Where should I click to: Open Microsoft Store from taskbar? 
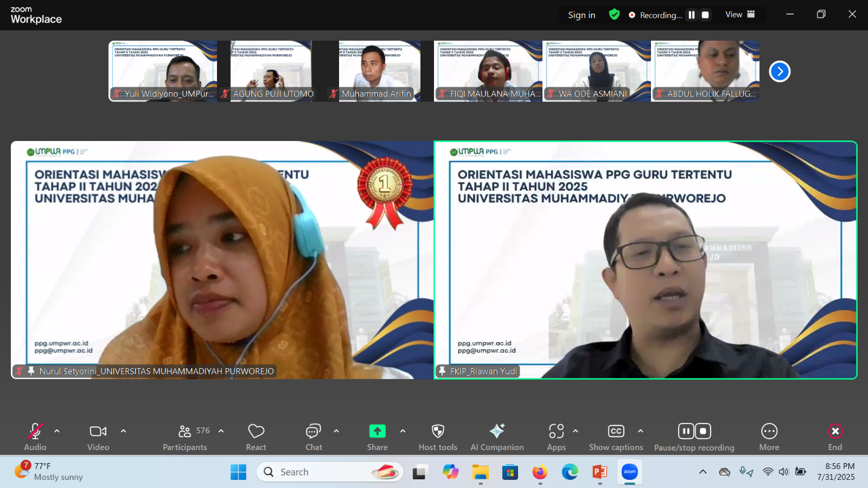pyautogui.click(x=510, y=472)
